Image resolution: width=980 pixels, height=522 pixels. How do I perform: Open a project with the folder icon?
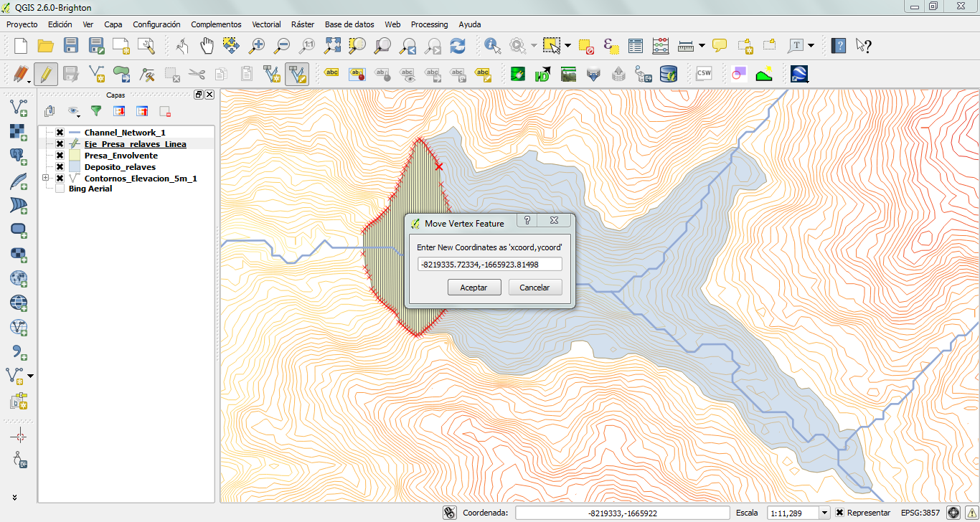(x=46, y=46)
